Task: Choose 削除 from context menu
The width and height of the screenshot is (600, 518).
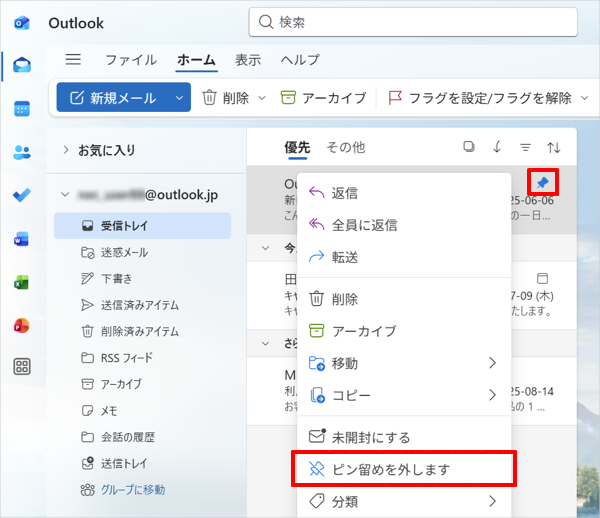Action: pos(404,299)
